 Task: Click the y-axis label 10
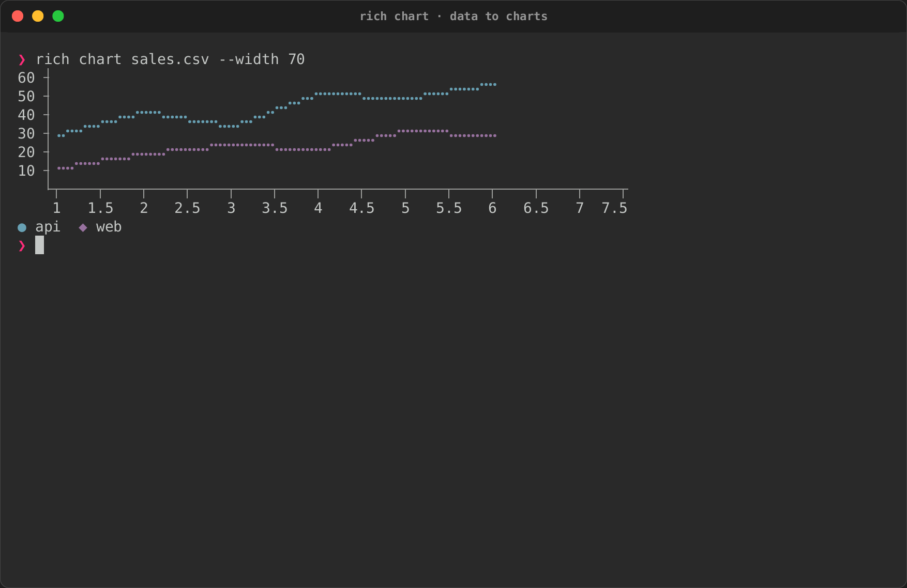[26, 171]
